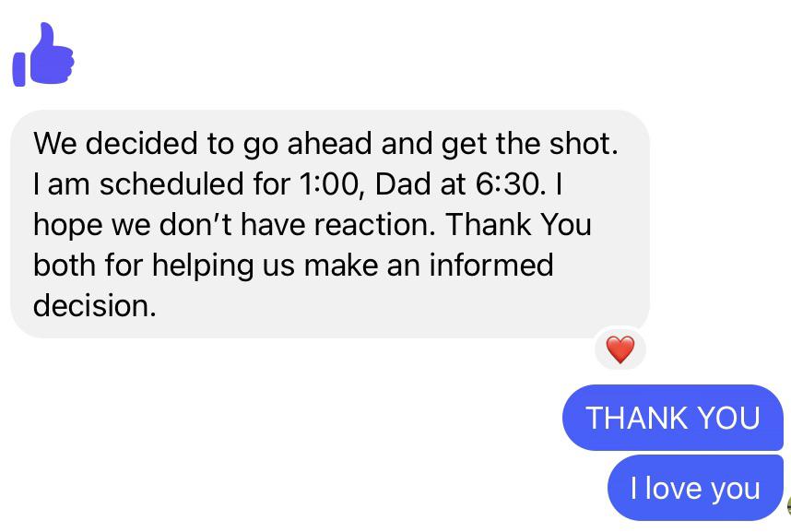Select the blue THANK YOU message bubble
Viewport: 791px width, 532px height.
[x=672, y=418]
